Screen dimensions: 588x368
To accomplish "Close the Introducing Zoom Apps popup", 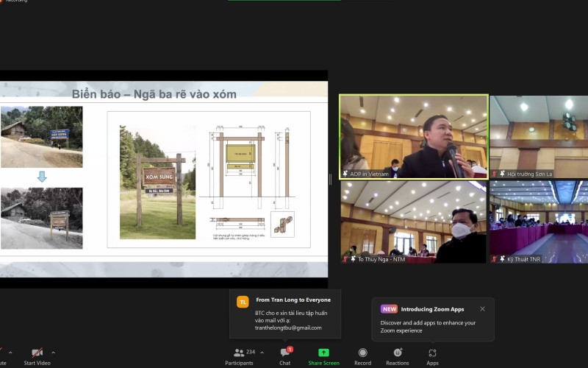I will coord(482,309).
